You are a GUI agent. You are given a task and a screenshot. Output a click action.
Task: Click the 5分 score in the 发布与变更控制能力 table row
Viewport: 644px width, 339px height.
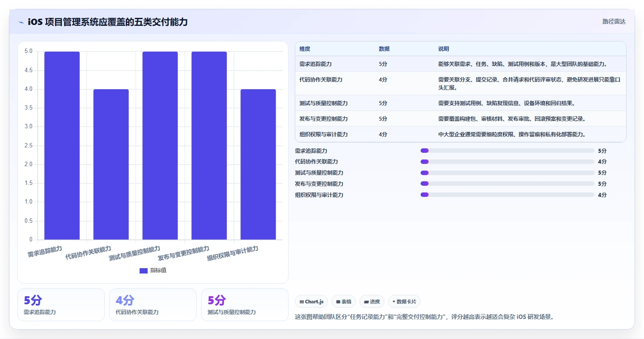(383, 119)
